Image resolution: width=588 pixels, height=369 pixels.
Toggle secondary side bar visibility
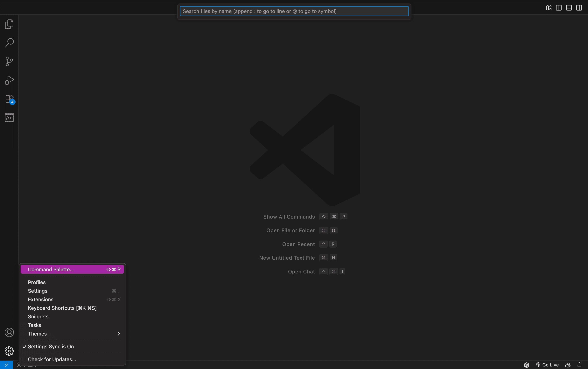[x=579, y=8]
